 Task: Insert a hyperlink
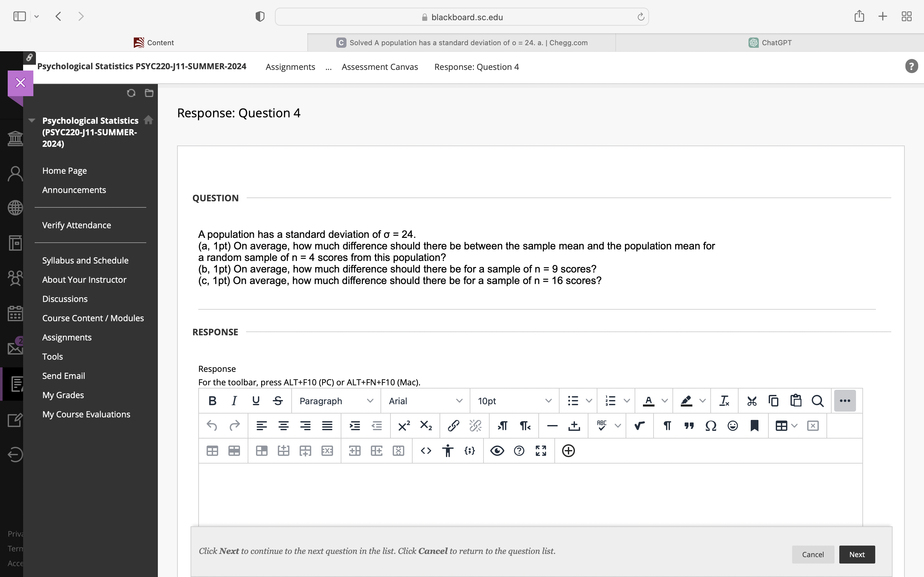(453, 425)
